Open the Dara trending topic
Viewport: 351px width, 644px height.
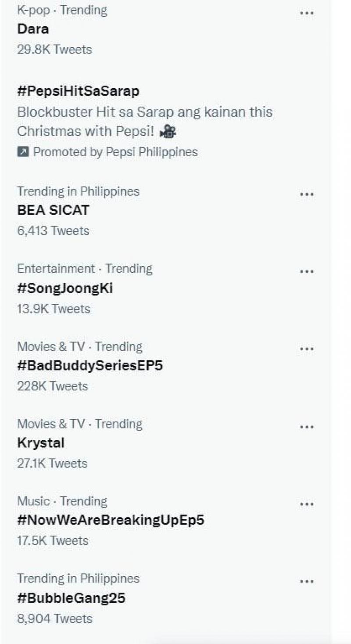coord(33,29)
